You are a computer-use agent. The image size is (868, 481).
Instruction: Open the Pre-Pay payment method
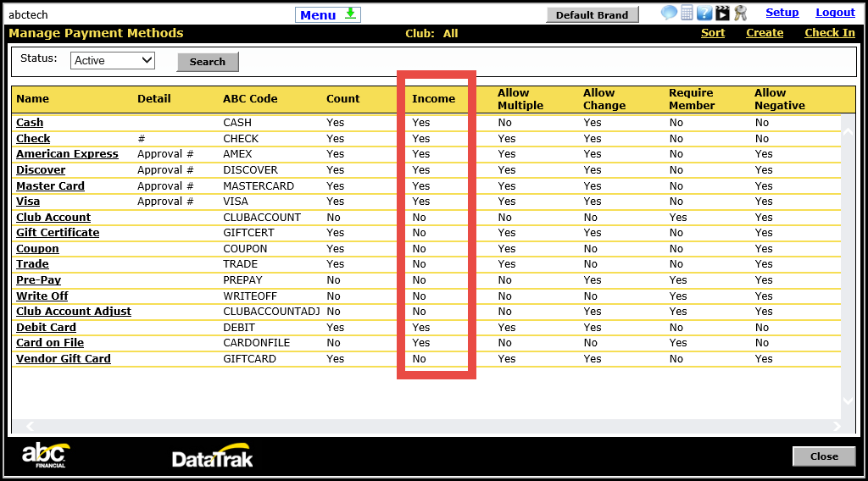coord(38,279)
